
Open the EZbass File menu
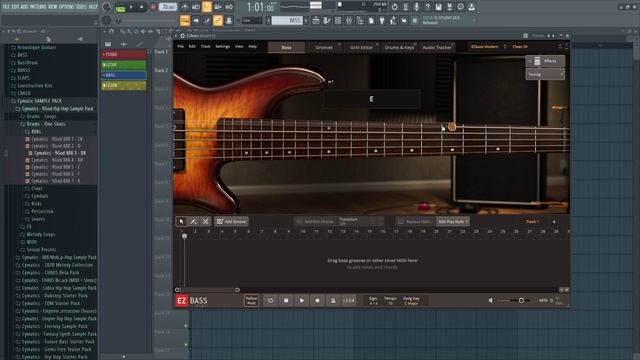(180, 47)
